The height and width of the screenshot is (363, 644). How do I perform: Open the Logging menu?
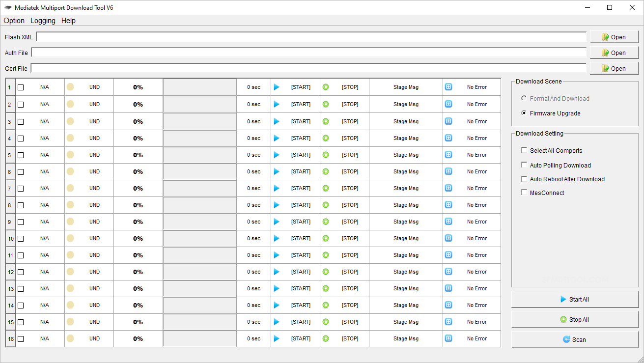[x=43, y=21]
